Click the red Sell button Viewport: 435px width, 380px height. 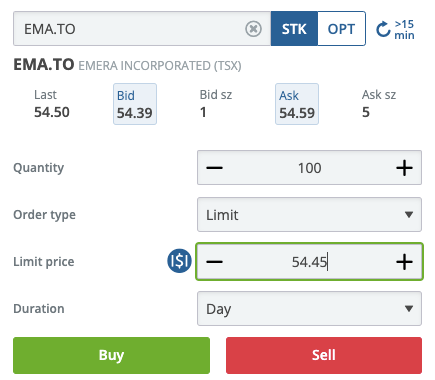click(x=324, y=355)
